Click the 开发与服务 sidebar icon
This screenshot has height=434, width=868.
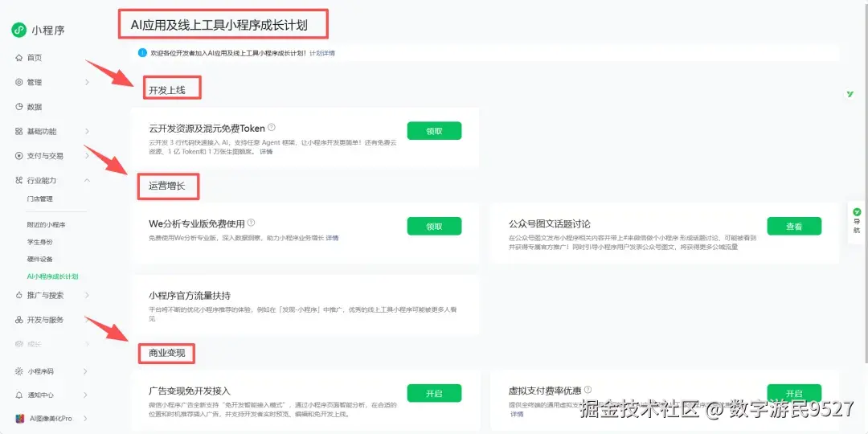18,320
